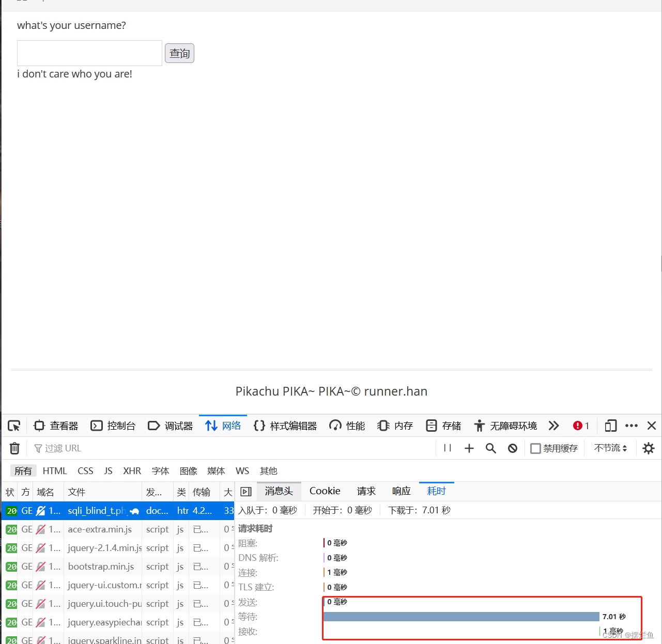Image resolution: width=662 pixels, height=644 pixels.
Task: Select the jquery-ui.custom request row
Action: click(118, 585)
